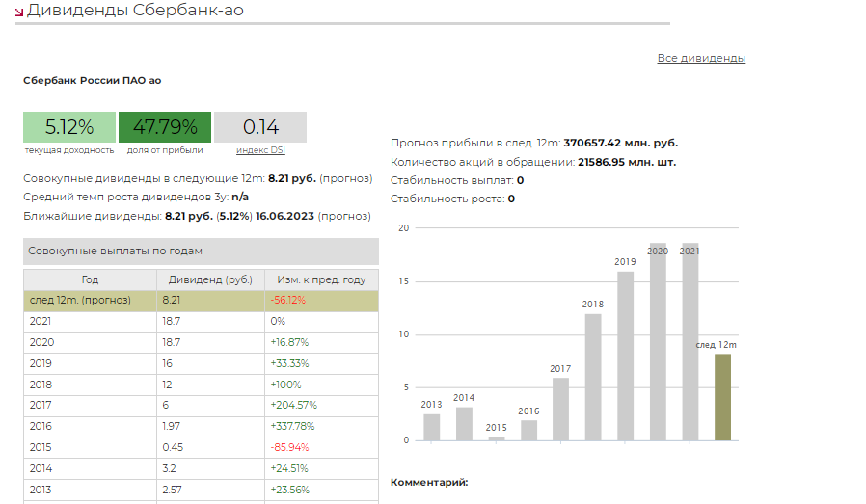This screenshot has height=504, width=866.
Task: Select the 21586.95 млн. шт. shares value
Action: 627,162
